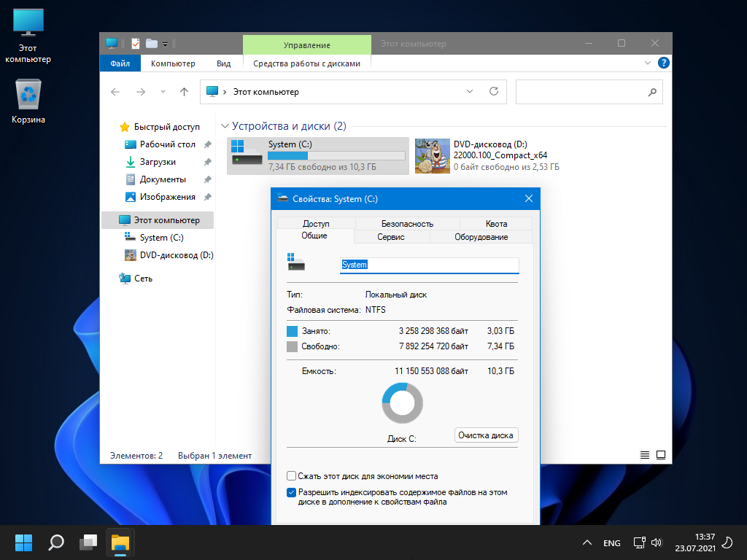Collapse the Устройства и диски group

tap(225, 126)
